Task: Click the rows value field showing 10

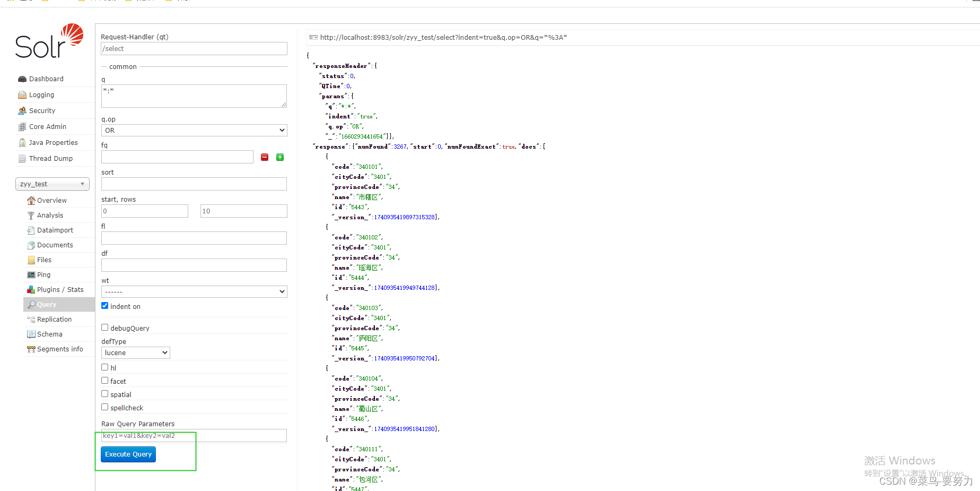Action: click(244, 211)
